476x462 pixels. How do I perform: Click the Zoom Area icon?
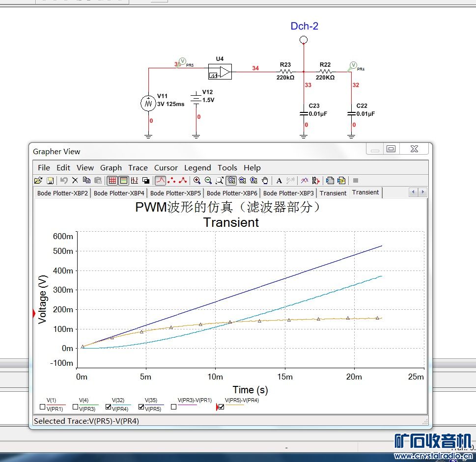click(220, 181)
